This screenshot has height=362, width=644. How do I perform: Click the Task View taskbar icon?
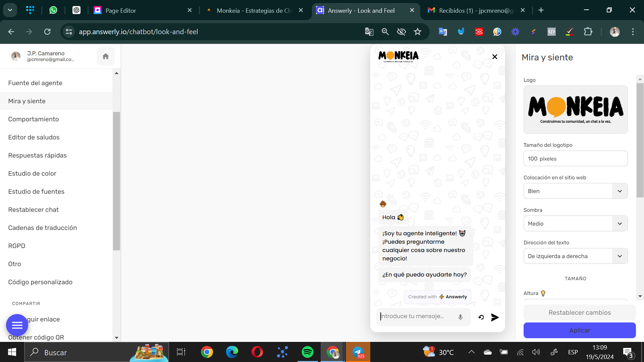pyautogui.click(x=181, y=352)
